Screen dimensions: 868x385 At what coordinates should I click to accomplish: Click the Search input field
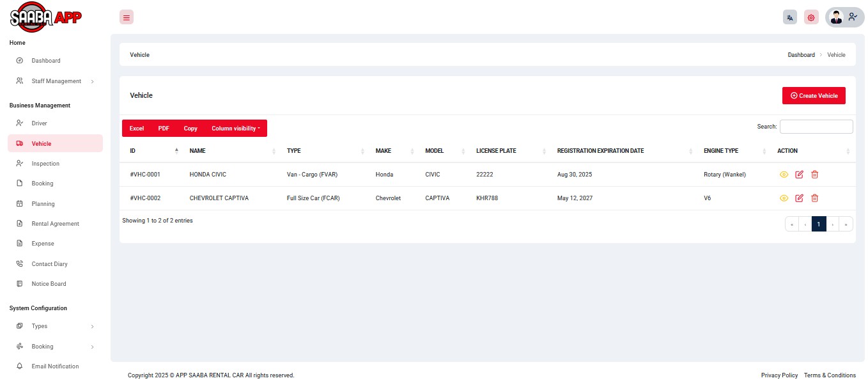click(x=816, y=127)
